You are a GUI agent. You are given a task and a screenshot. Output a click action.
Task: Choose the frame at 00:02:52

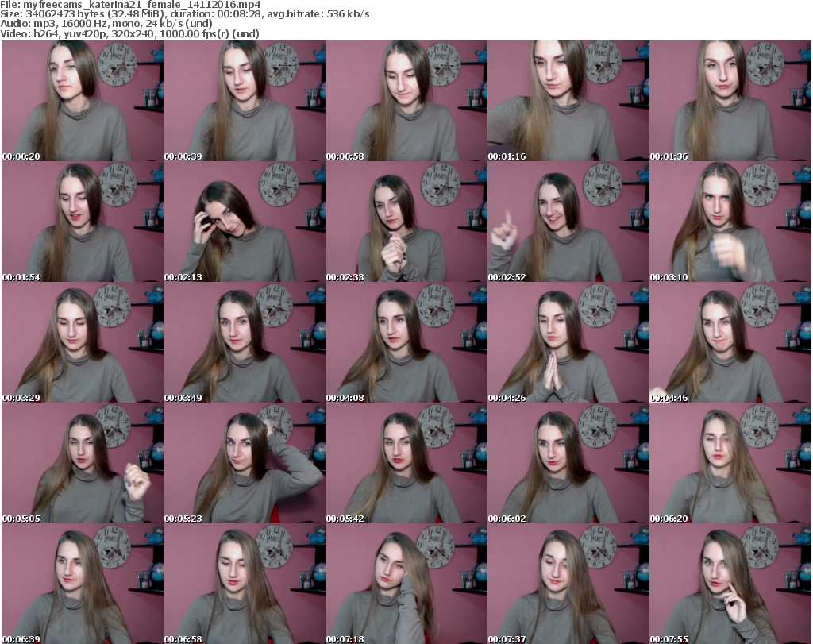[568, 222]
